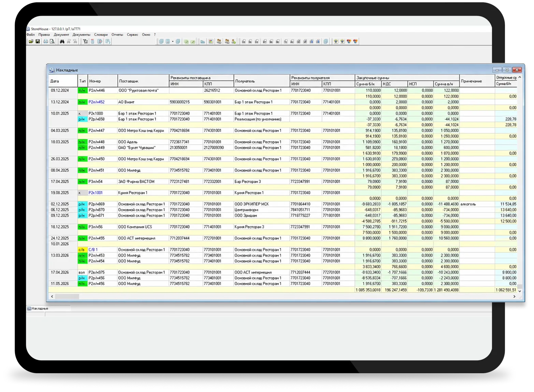Open the Словари menu
The height and width of the screenshot is (392, 534).
pyautogui.click(x=101, y=35)
